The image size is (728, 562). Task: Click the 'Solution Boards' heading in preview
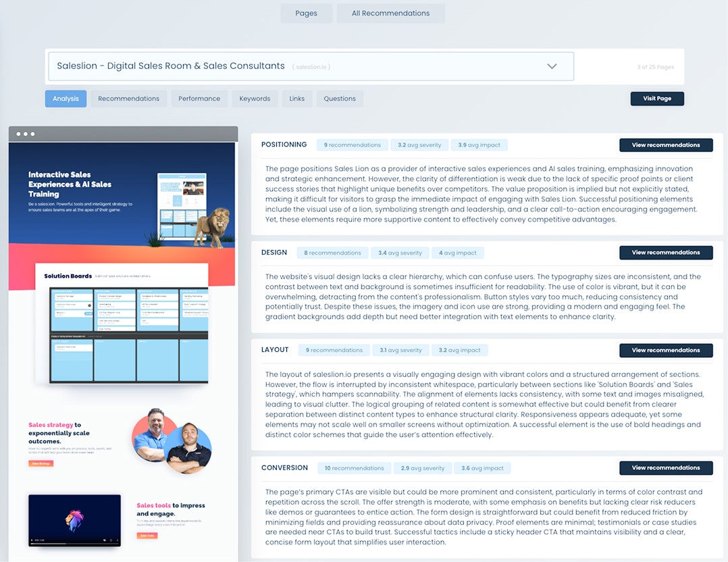click(x=68, y=276)
